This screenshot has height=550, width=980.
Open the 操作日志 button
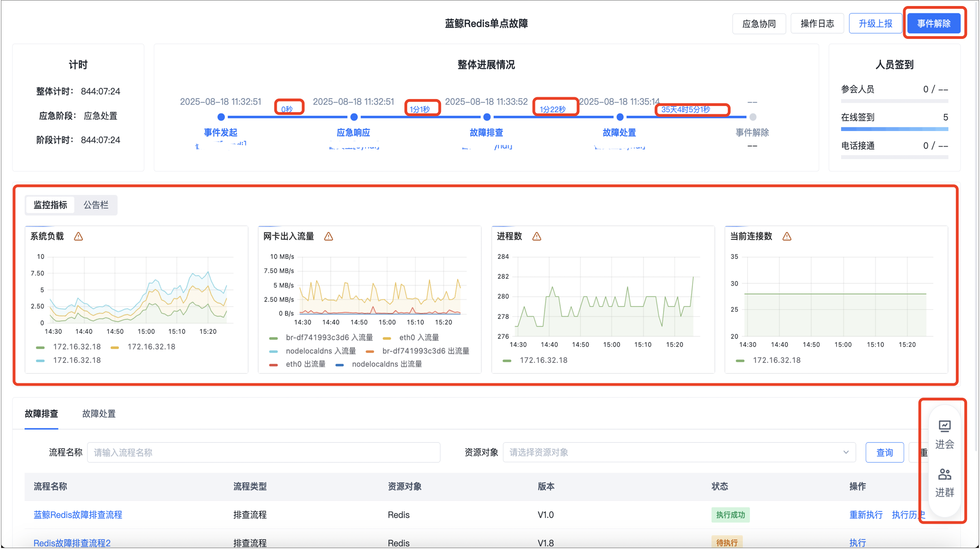pyautogui.click(x=817, y=24)
